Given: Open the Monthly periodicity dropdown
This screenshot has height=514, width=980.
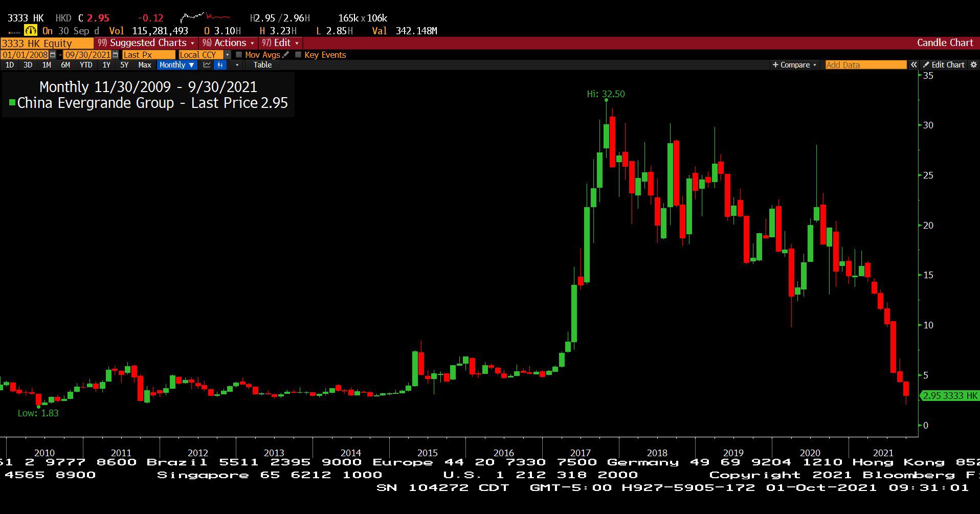Looking at the screenshot, I should [176, 65].
